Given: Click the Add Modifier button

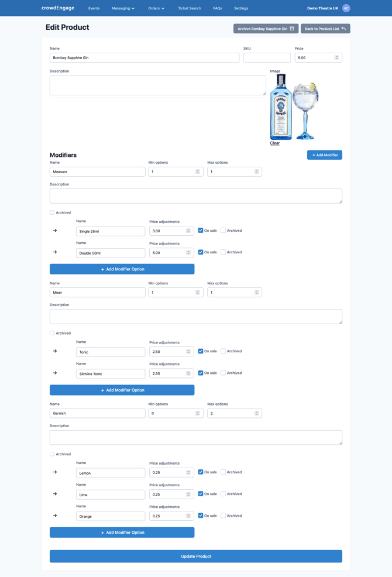Looking at the screenshot, I should point(325,155).
